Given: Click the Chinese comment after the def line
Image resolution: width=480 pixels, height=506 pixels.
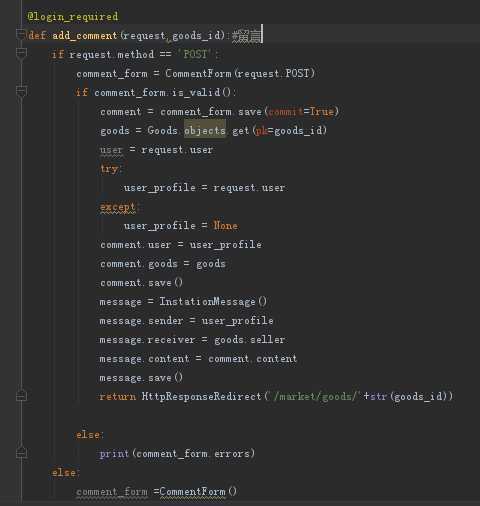Looking at the screenshot, I should pyautogui.click(x=246, y=36).
